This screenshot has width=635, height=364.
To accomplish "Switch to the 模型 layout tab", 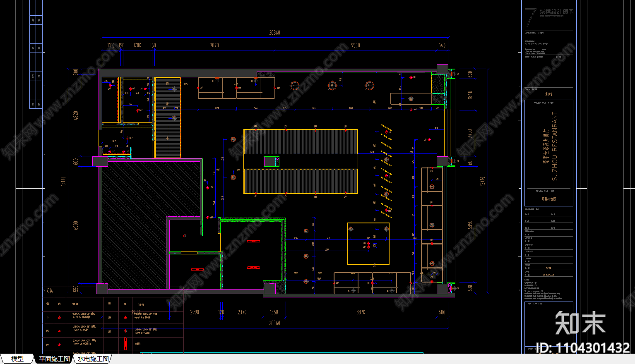I will point(17,359).
